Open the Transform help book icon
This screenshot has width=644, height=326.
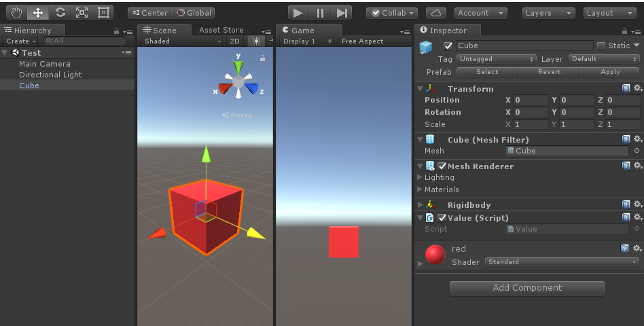tap(626, 88)
